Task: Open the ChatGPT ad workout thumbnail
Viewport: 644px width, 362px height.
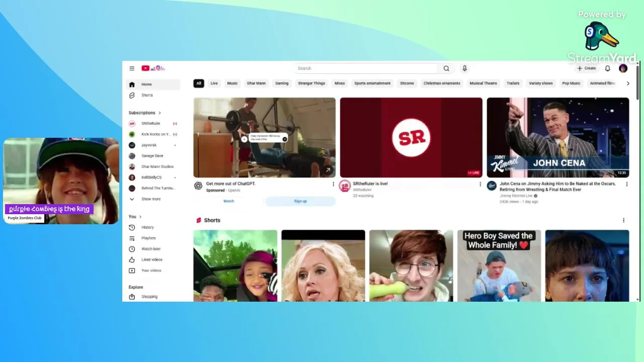Action: pyautogui.click(x=265, y=137)
